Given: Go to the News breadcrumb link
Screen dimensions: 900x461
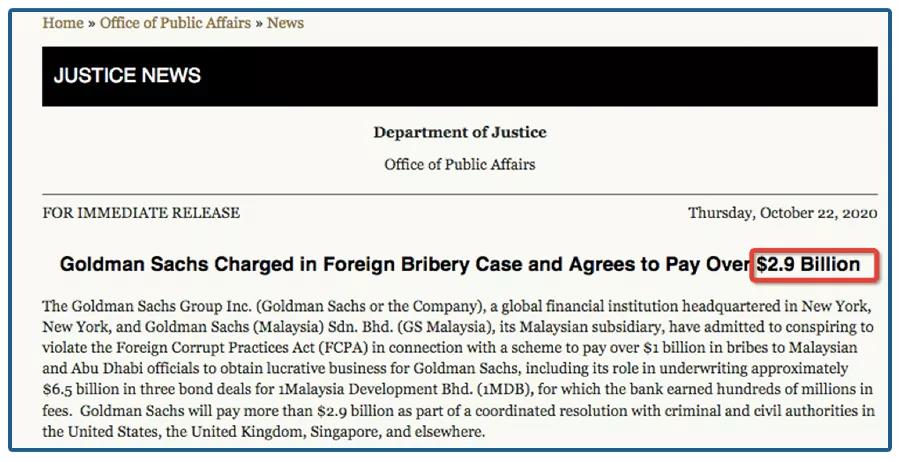Looking at the screenshot, I should tap(285, 23).
